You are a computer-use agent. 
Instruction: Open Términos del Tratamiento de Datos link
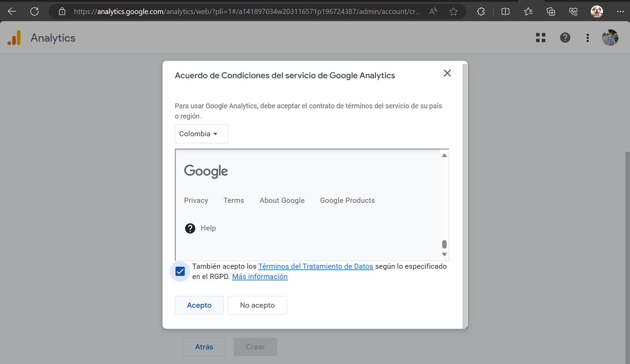click(316, 266)
